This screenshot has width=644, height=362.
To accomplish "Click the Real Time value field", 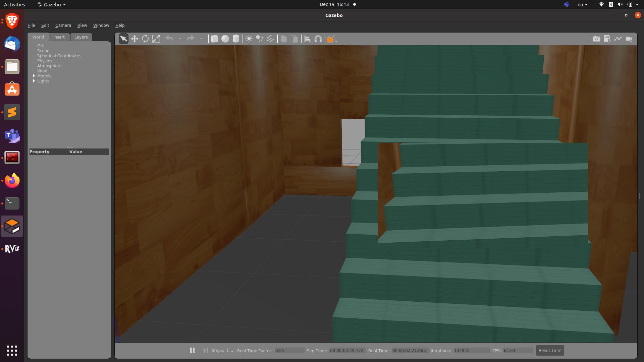I will 410,351.
